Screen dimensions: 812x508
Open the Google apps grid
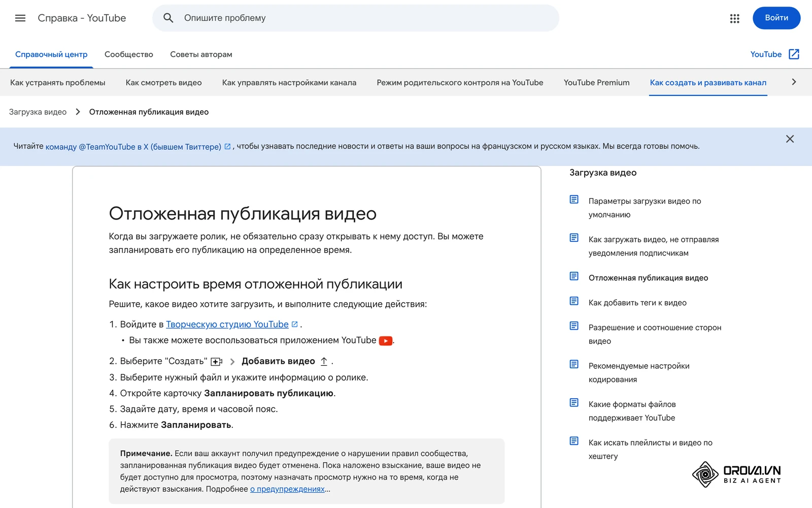[734, 18]
